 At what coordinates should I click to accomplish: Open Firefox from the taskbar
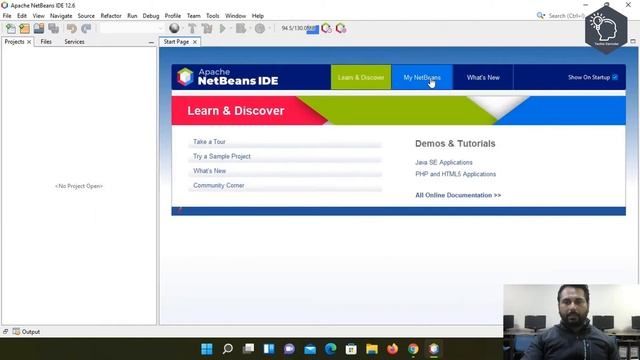[392, 349]
